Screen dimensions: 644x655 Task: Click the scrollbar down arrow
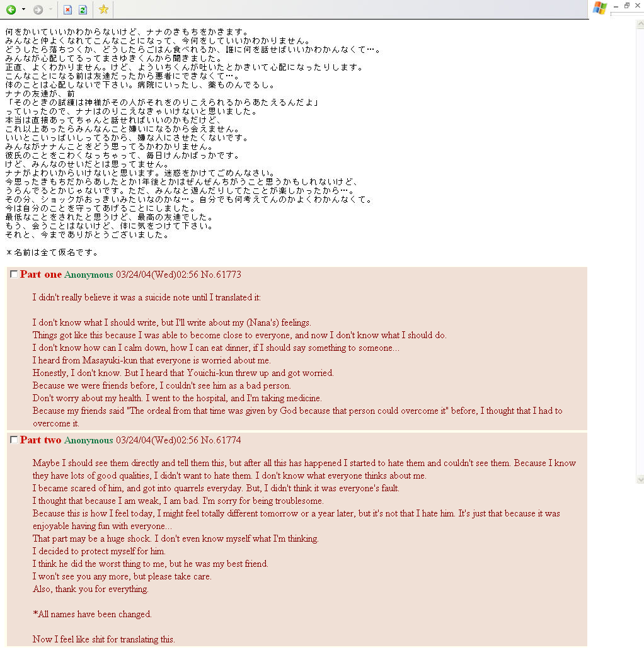[640, 479]
